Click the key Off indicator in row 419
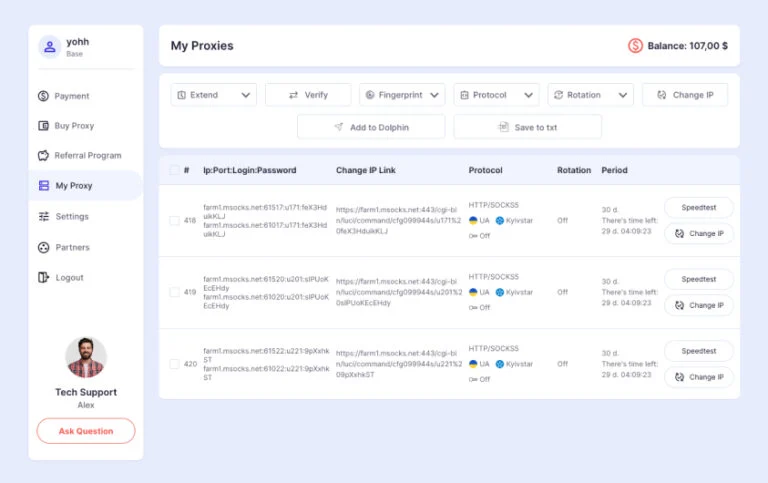The image size is (768, 483). 479,308
